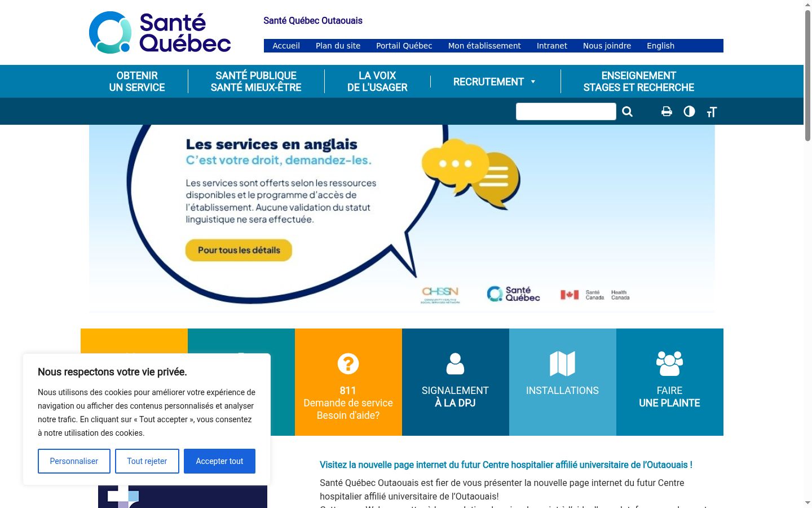Click the Santé Québec logo inside the banner
Viewport: 812px width, 508px height.
click(x=513, y=294)
